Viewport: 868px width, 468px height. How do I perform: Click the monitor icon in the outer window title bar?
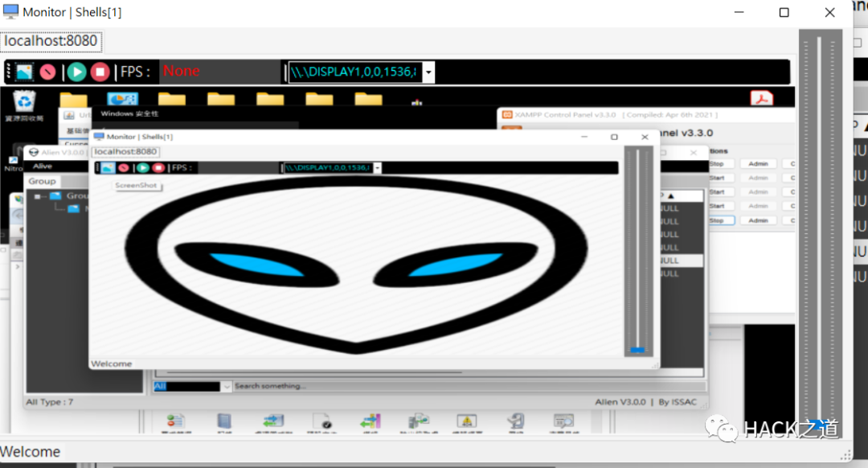[10, 11]
